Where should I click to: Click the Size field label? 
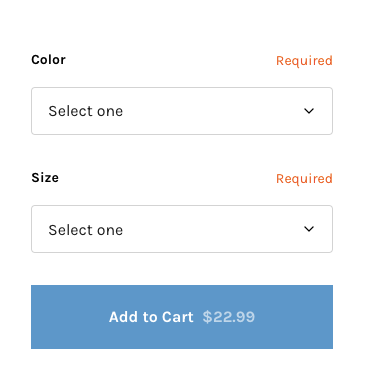[45, 178]
